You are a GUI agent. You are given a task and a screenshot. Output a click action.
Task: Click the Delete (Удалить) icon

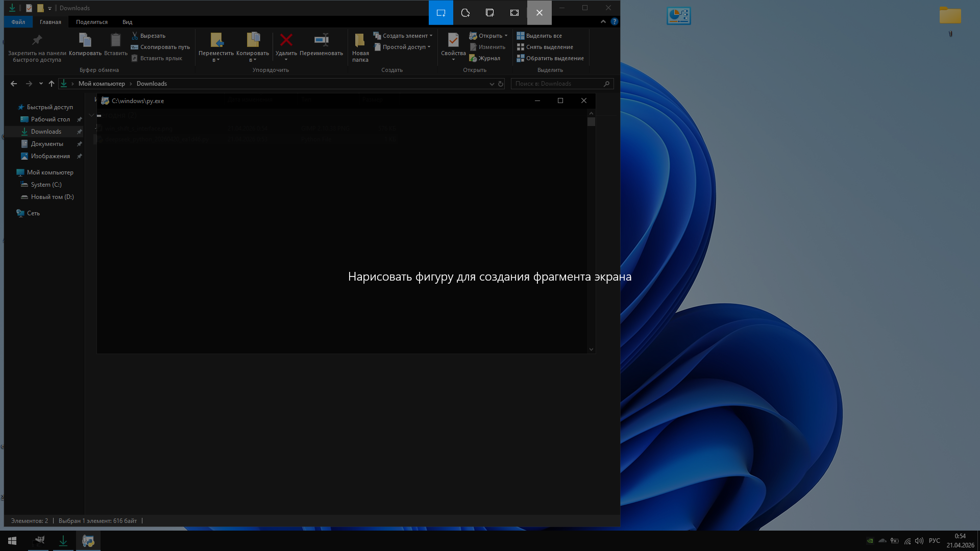[x=286, y=41]
